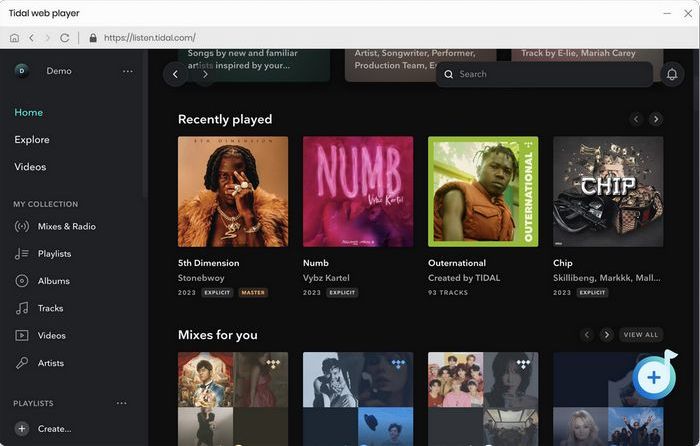The image size is (700, 446).
Task: Open the Chip album cover
Action: (608, 192)
